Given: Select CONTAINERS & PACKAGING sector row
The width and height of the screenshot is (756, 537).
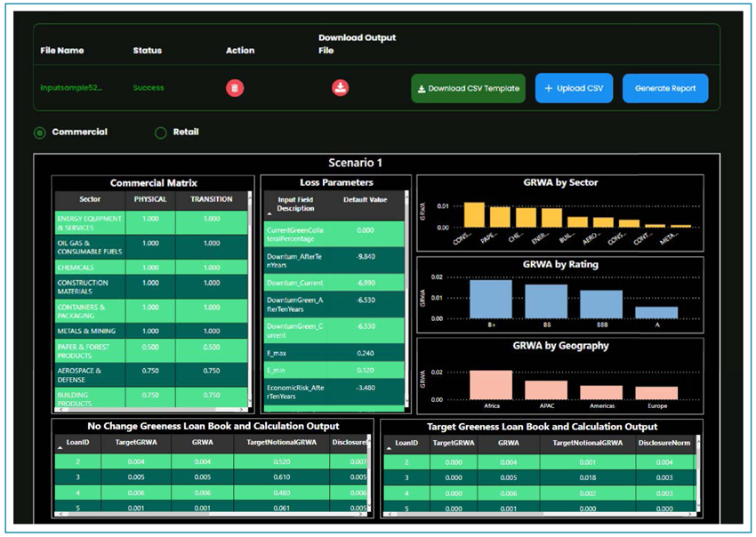Looking at the screenshot, I should 151,311.
